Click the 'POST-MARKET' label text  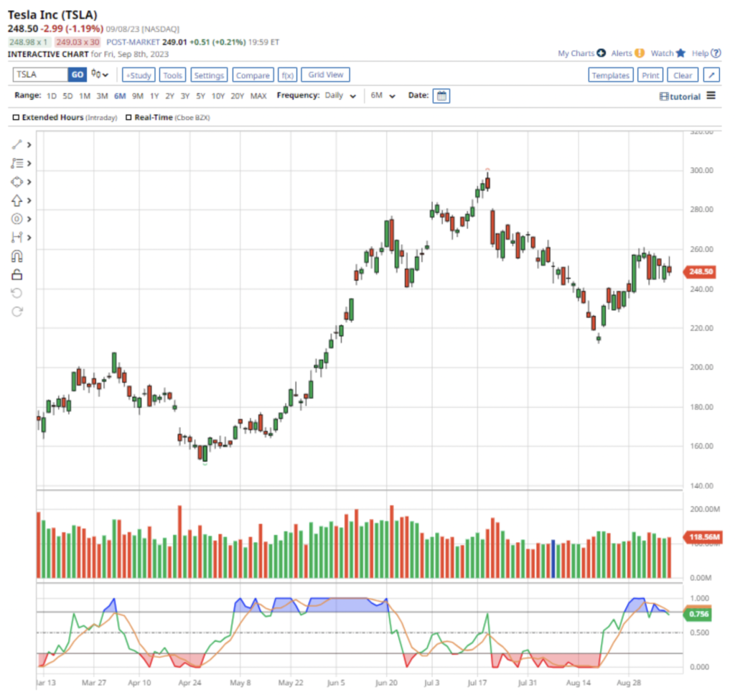(133, 42)
